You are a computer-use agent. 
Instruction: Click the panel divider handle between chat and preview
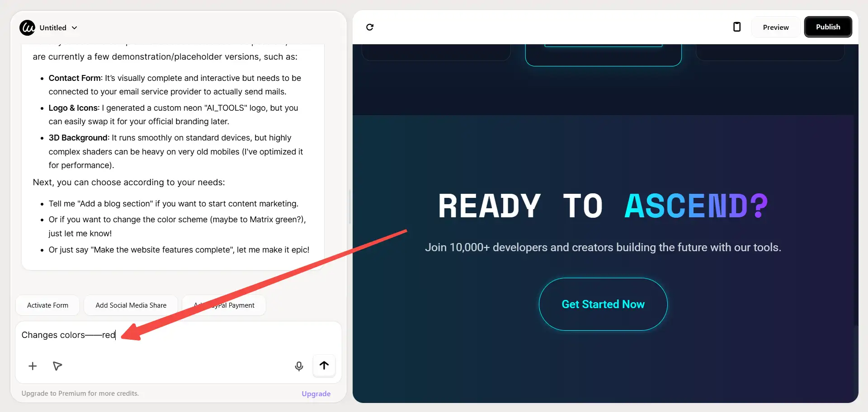click(350, 206)
